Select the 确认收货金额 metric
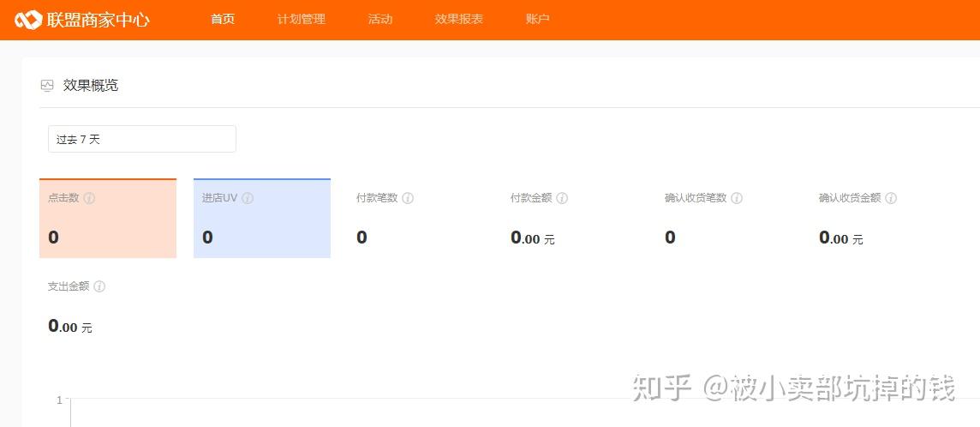Viewport: 980px width, 427px height. click(879, 218)
